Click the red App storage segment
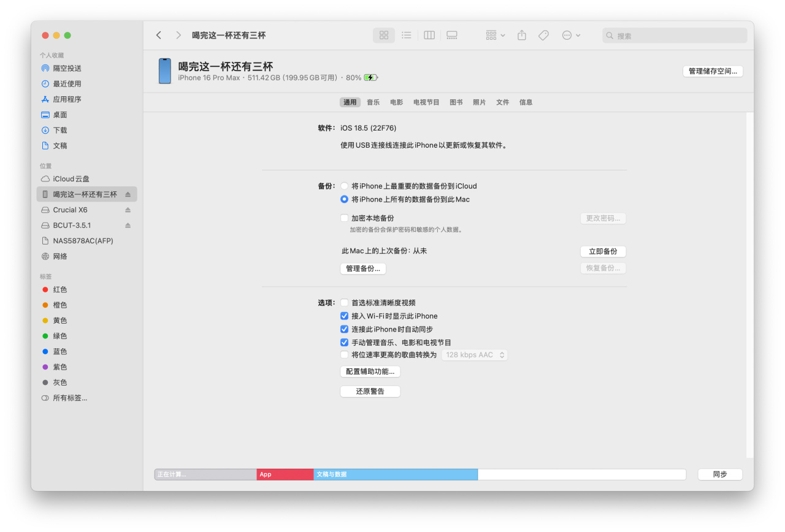Screen dimensions: 785x532 (285, 474)
